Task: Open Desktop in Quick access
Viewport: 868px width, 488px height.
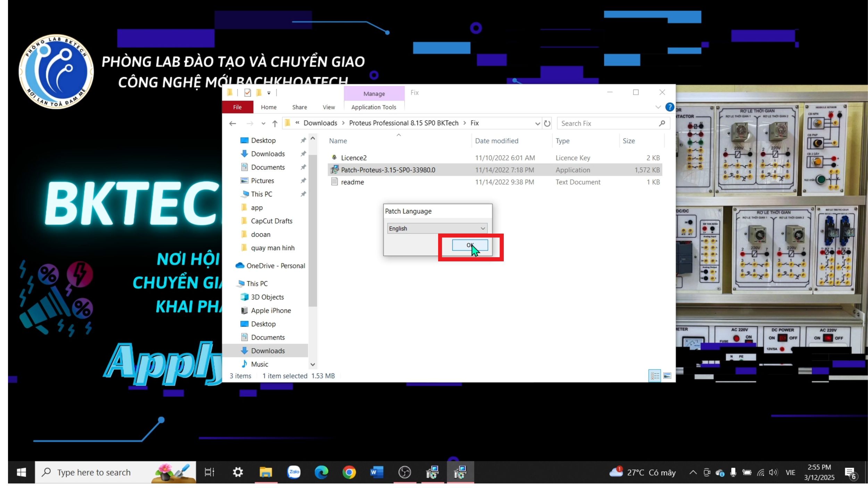Action: point(263,140)
